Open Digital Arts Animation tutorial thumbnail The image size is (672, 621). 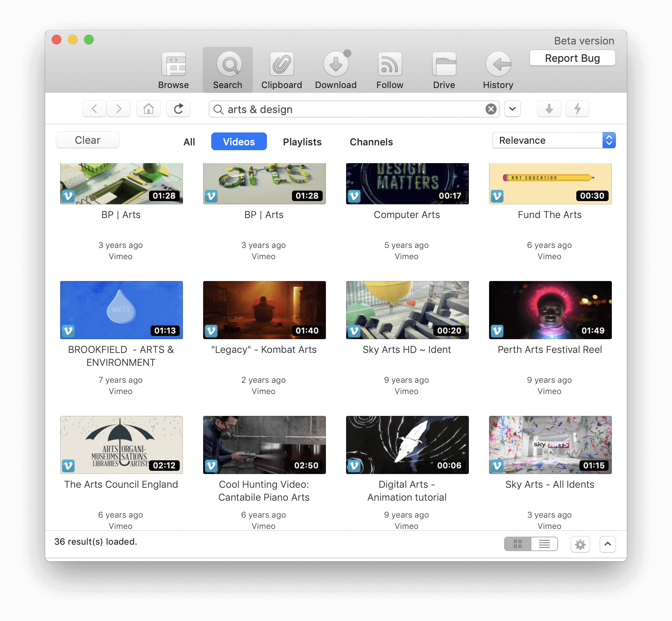[407, 445]
